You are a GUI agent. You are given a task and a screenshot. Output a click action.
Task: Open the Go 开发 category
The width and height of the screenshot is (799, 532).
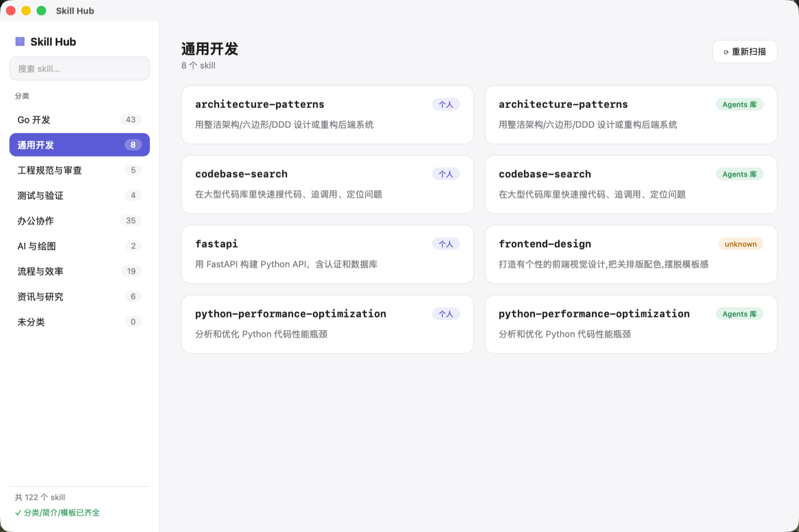(x=79, y=120)
